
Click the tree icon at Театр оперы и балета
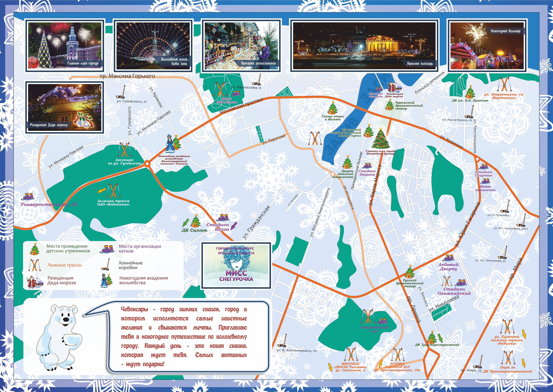pos(333,107)
